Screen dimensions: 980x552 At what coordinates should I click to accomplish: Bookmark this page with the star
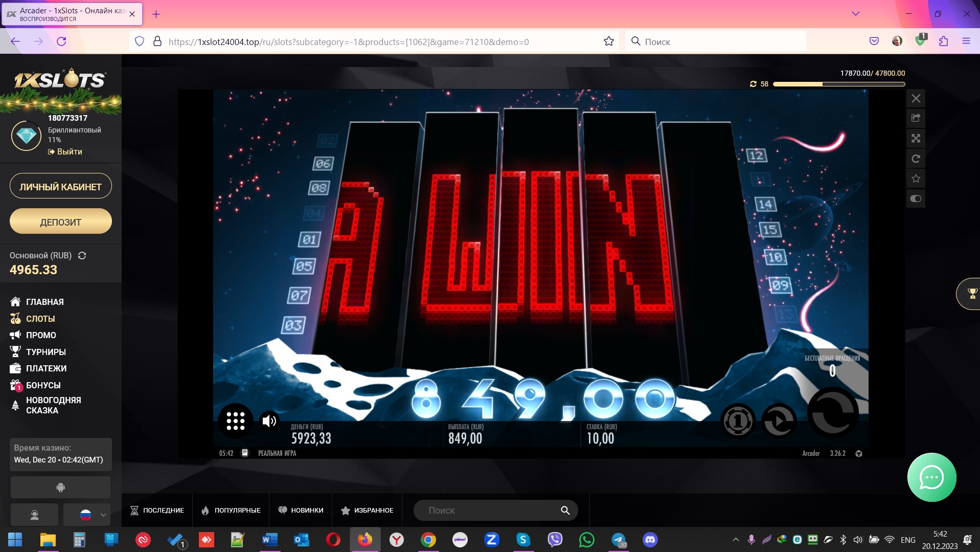point(608,41)
